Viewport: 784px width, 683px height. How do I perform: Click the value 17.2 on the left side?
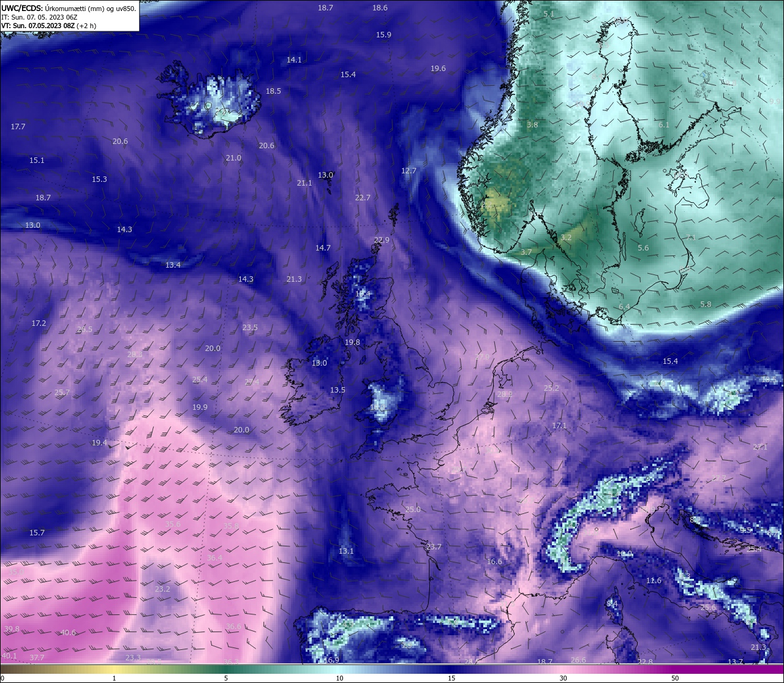(x=39, y=323)
